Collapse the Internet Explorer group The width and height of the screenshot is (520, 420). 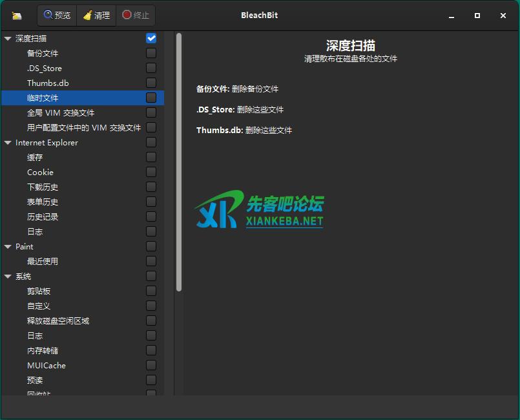point(8,143)
